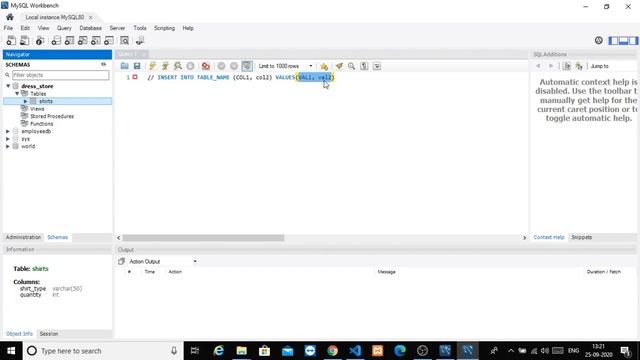Open Google Chrome from the taskbar
Screen dimensions: 640x360
pyautogui.click(x=333, y=351)
